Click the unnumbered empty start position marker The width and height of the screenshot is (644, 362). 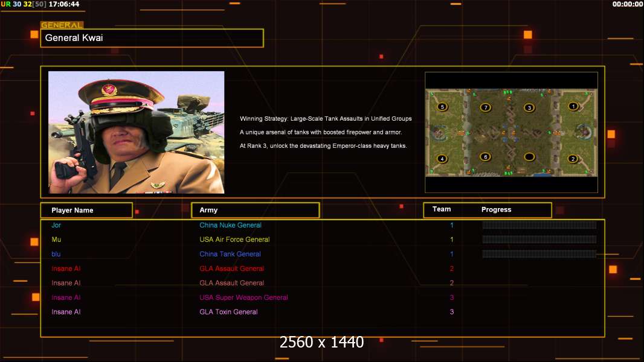pos(529,157)
